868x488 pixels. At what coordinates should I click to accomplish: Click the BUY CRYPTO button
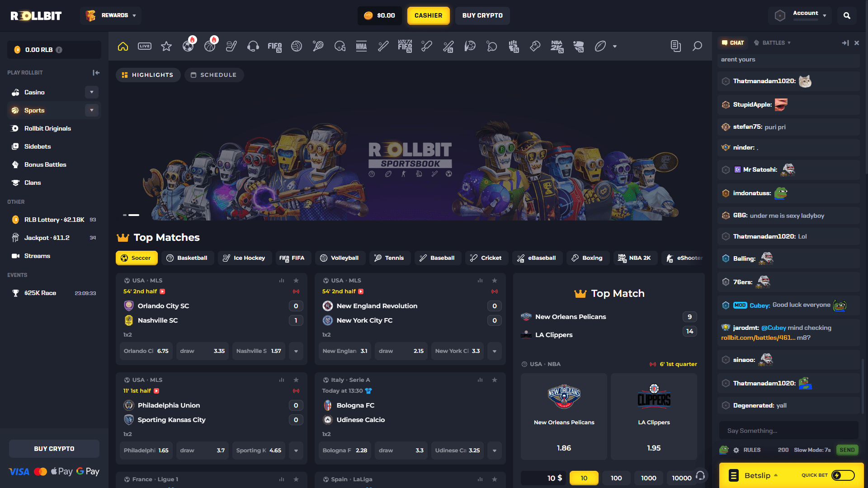pos(482,15)
